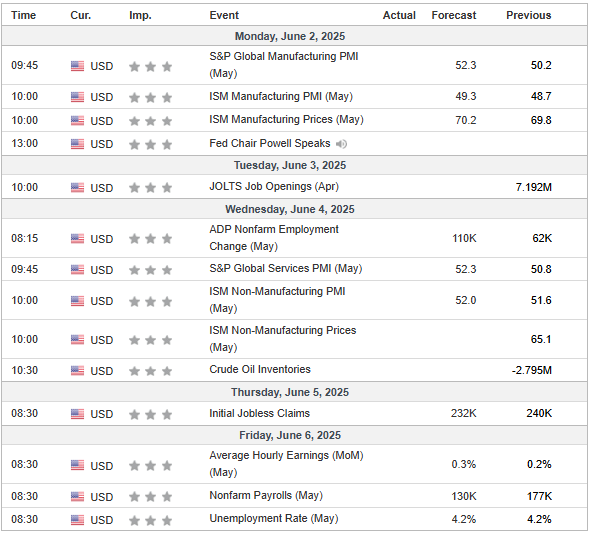Click the Wednesday, June 4, 2025 date header
This screenshot has height=535, width=592.
point(290,210)
